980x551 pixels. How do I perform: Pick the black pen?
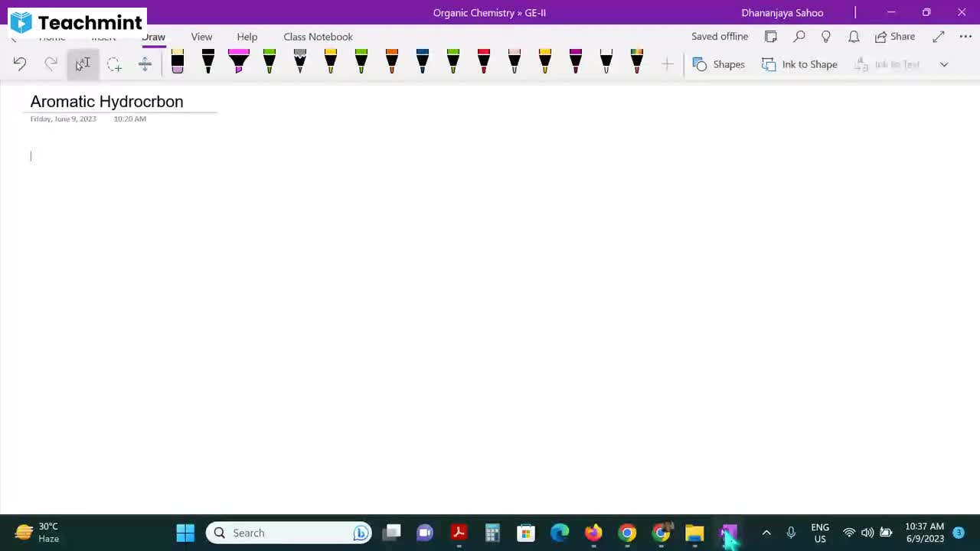208,62
